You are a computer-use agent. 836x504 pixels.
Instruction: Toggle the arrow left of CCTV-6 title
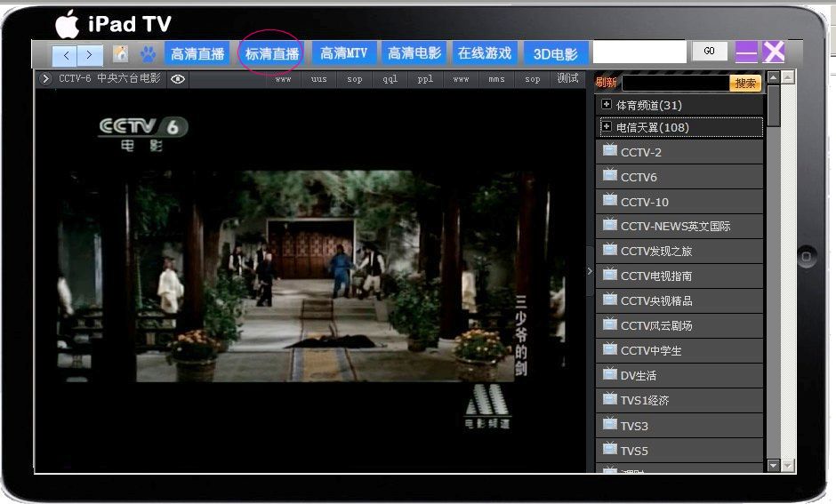point(45,79)
